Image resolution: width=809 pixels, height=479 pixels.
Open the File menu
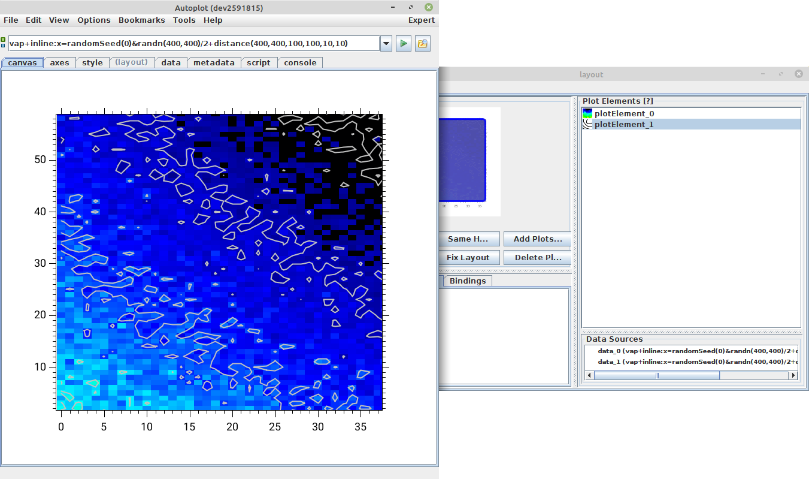point(11,20)
